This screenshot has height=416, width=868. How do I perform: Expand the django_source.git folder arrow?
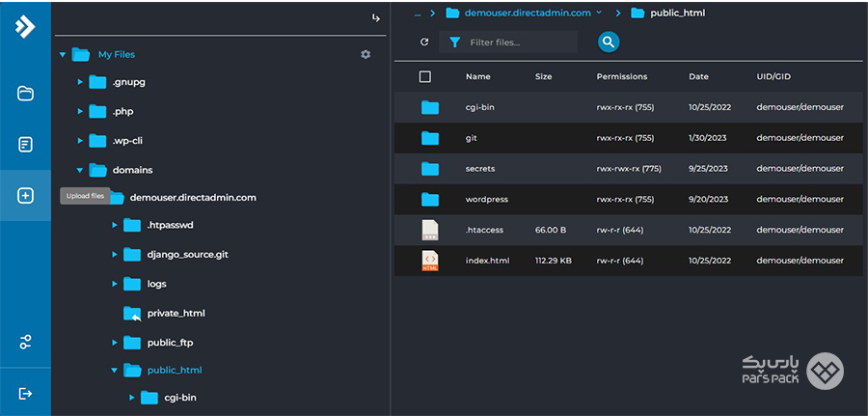[115, 254]
